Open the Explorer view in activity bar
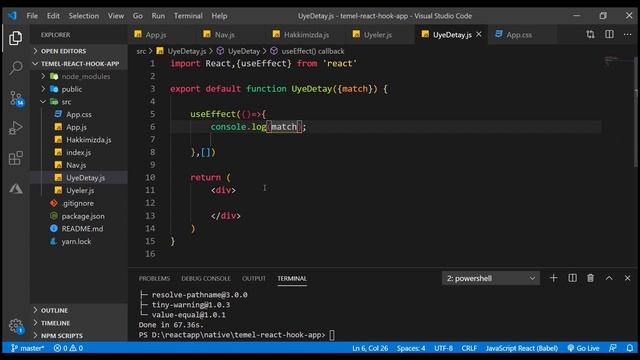 pyautogui.click(x=16, y=38)
